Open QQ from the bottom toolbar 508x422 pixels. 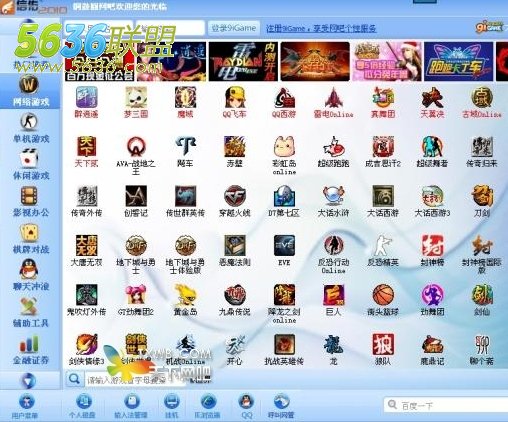click(x=246, y=406)
